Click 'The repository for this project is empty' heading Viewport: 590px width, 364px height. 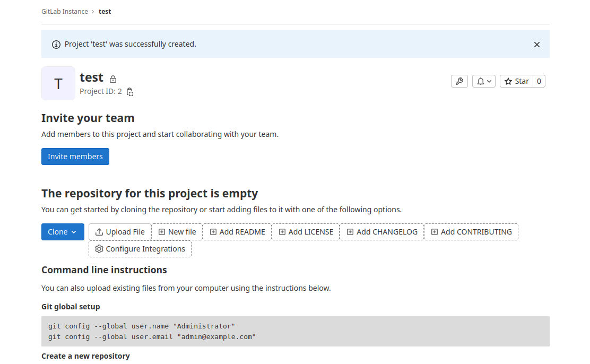point(150,194)
